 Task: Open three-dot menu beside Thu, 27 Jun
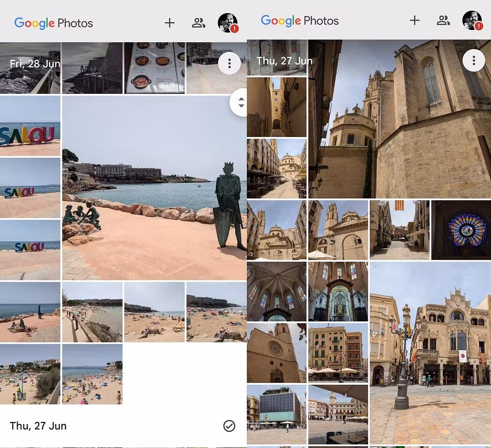pyautogui.click(x=473, y=60)
